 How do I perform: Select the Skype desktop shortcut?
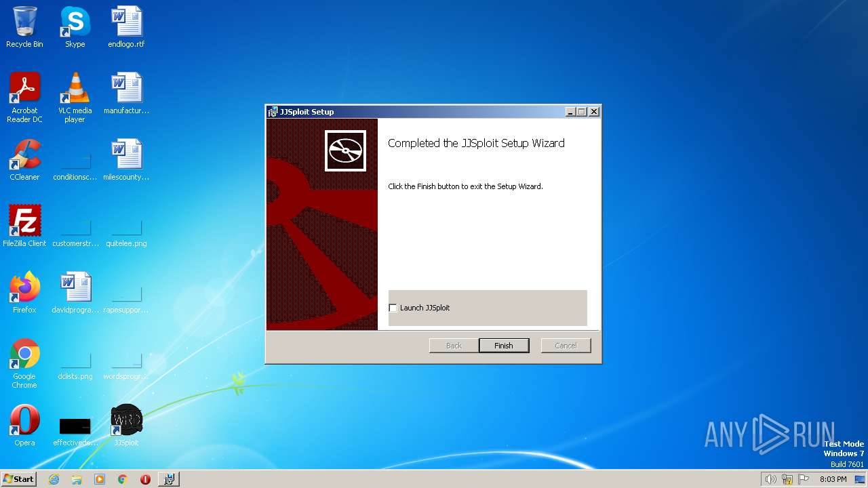tap(75, 27)
